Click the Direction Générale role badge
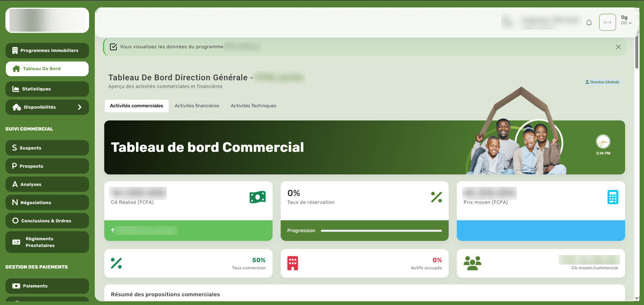Image resolution: width=644 pixels, height=305 pixels. pos(603,82)
